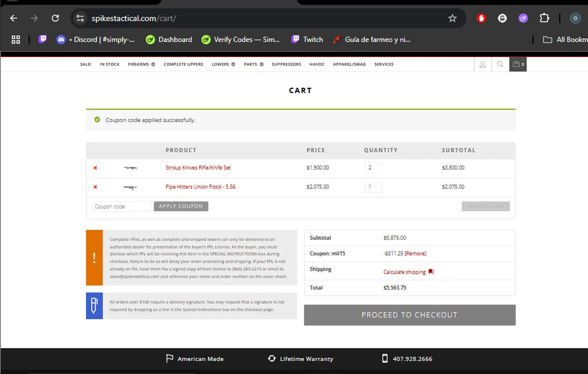
Task: Open site information icon in address bar
Action: coord(80,18)
